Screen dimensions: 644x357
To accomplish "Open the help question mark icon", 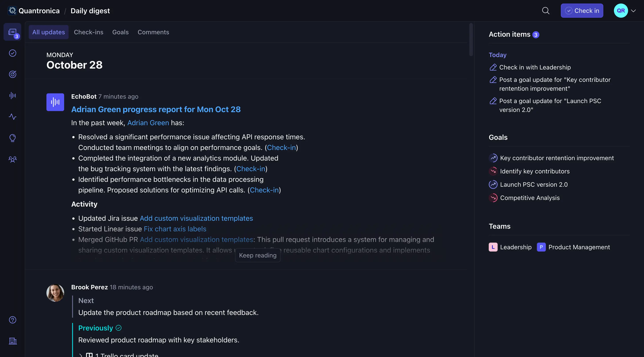I will coord(13,320).
